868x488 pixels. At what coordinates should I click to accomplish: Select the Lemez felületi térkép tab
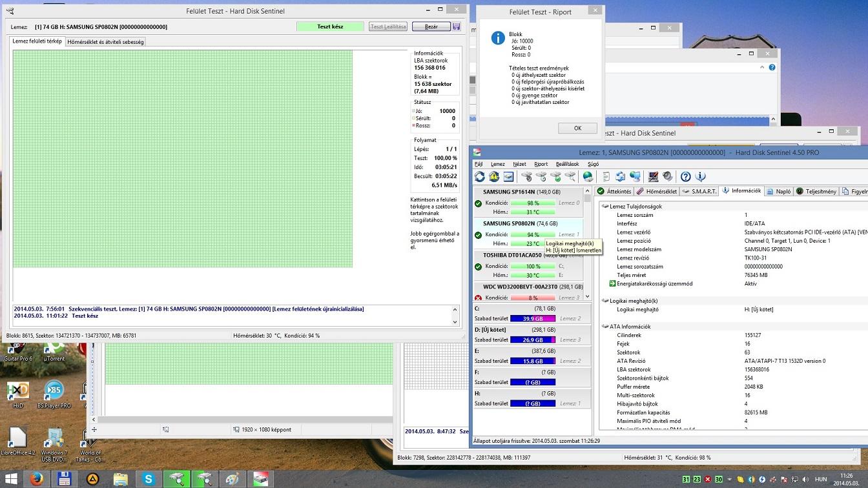click(37, 41)
